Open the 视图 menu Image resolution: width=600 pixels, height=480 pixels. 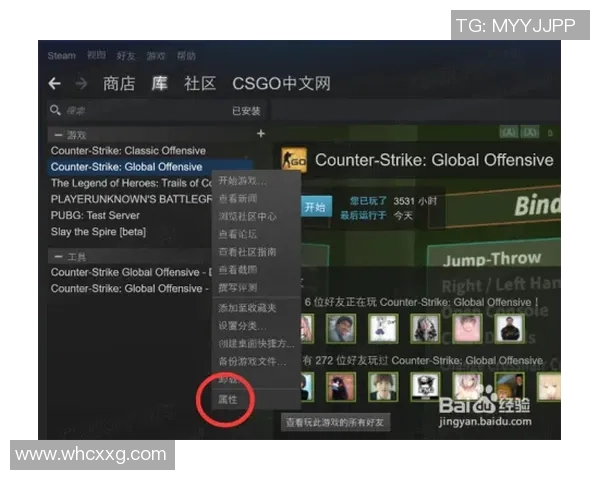point(96,56)
